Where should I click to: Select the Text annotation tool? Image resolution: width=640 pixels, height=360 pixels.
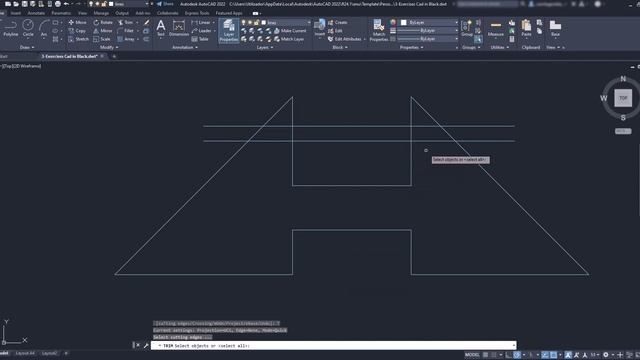[x=161, y=28]
